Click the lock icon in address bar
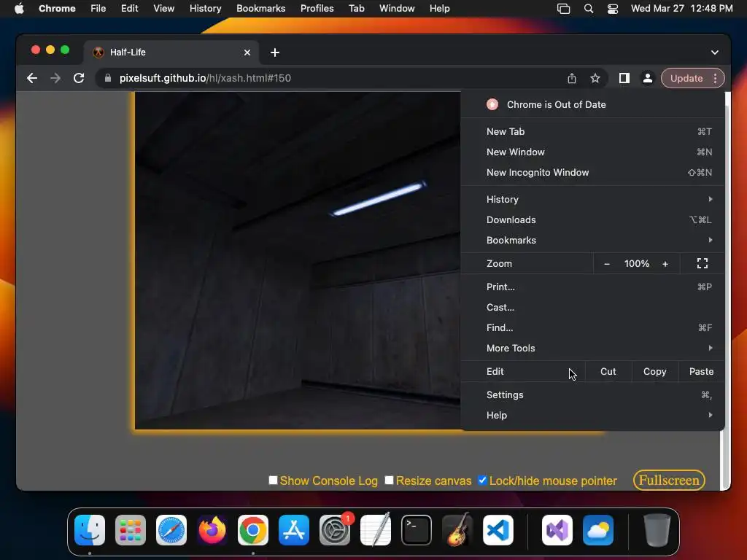Image resolution: width=747 pixels, height=560 pixels. pyautogui.click(x=108, y=78)
